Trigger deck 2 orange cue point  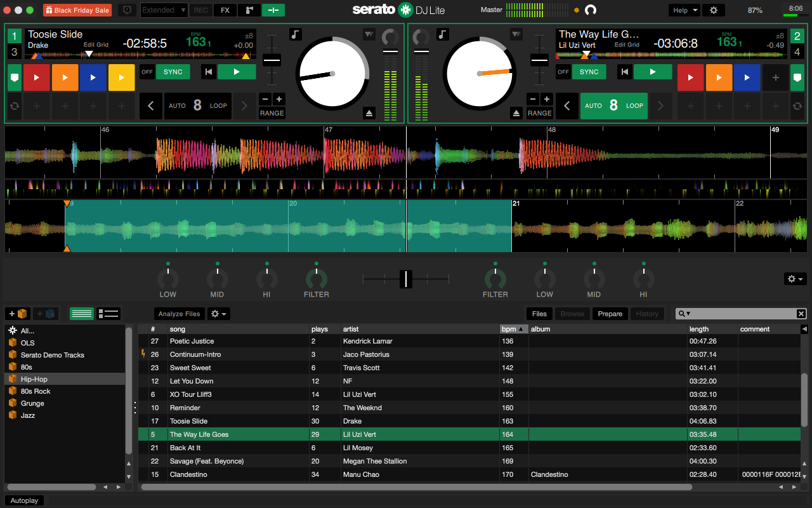pyautogui.click(x=719, y=77)
